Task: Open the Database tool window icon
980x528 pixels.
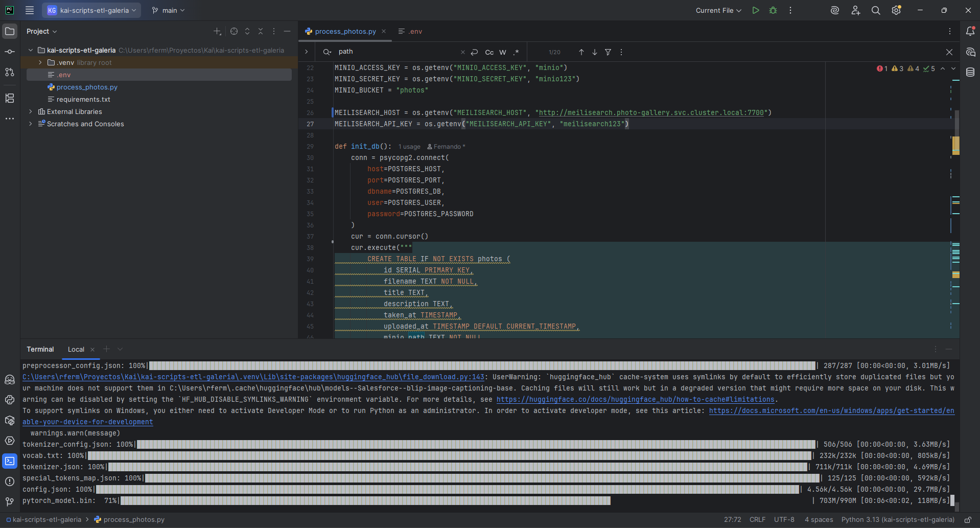Action: [x=970, y=73]
